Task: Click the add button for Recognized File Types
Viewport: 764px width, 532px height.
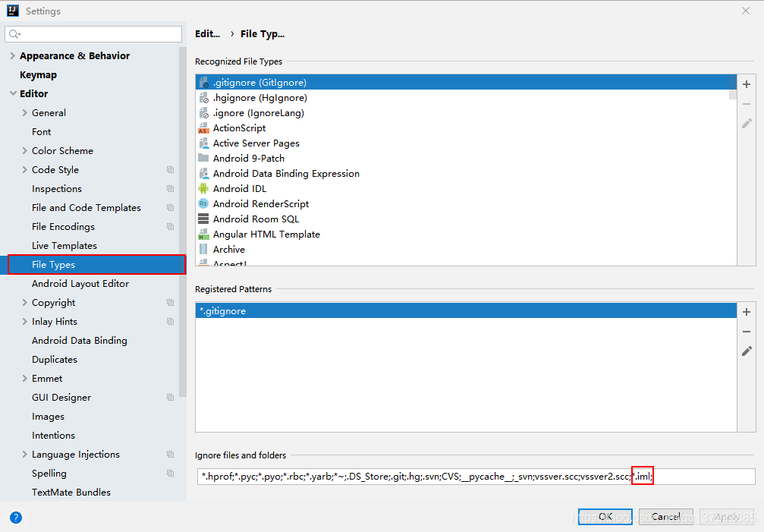Action: (746, 84)
